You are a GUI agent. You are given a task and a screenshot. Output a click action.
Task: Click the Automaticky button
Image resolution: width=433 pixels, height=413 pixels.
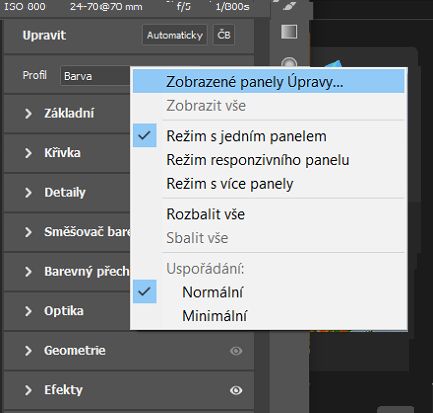pyautogui.click(x=175, y=35)
